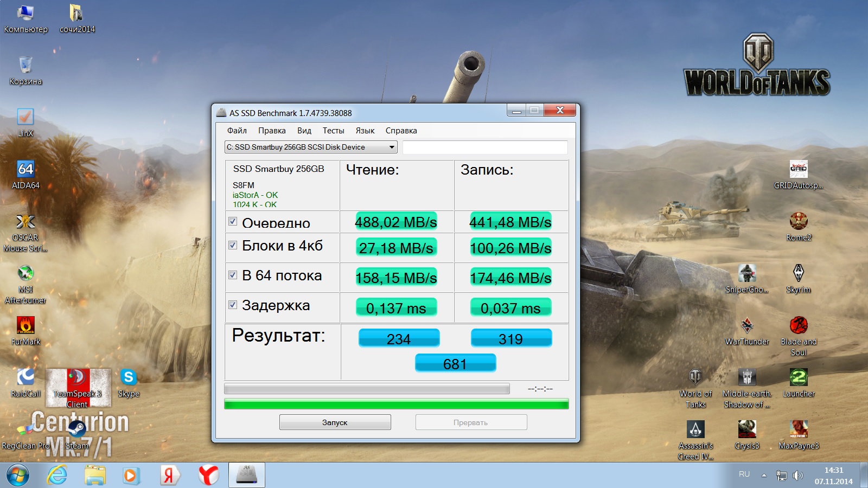Click the empty field beside drive selector
This screenshot has height=488, width=868.
[485, 147]
